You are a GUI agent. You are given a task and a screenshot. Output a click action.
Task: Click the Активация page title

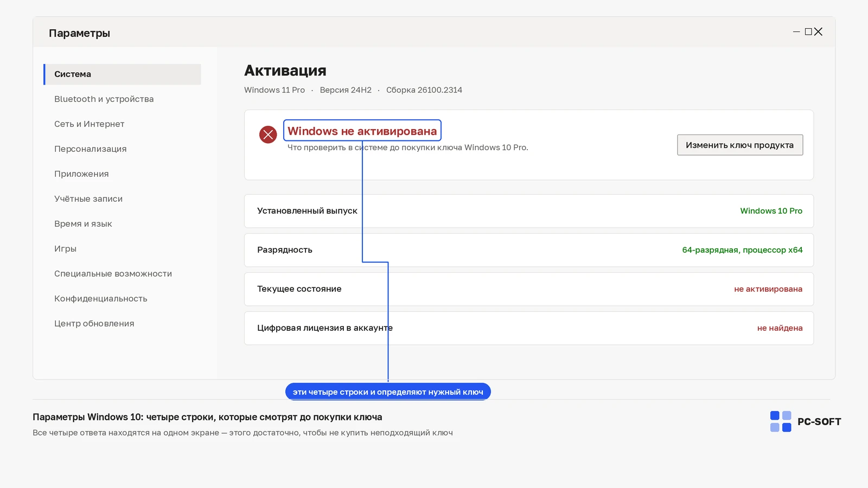tap(285, 70)
